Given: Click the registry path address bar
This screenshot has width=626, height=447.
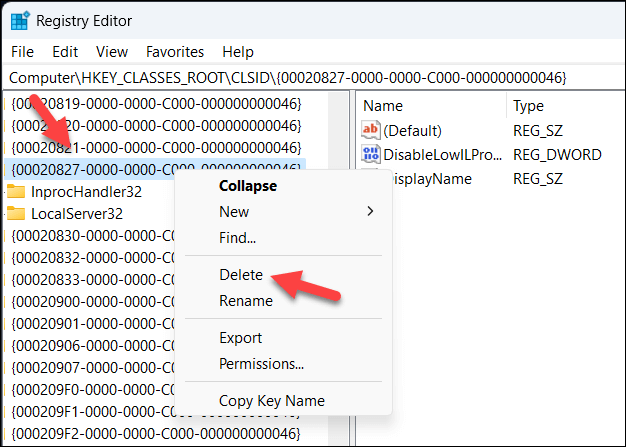Looking at the screenshot, I should 313,77.
